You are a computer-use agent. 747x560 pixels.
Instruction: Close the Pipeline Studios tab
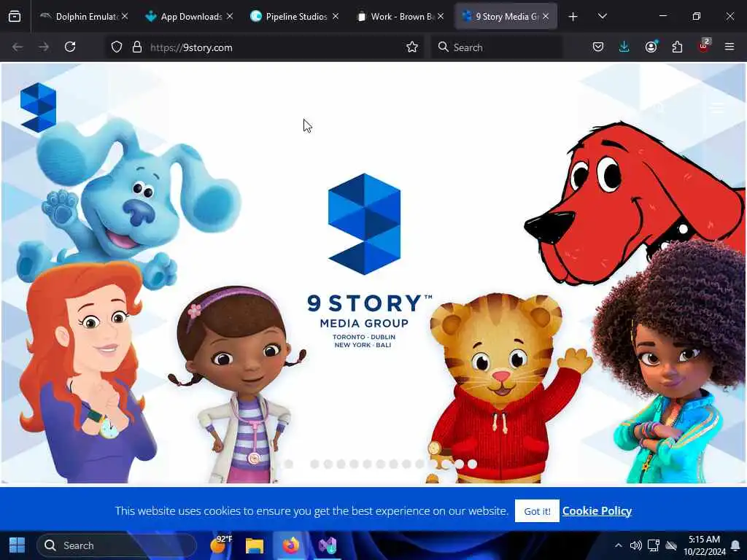336,16
